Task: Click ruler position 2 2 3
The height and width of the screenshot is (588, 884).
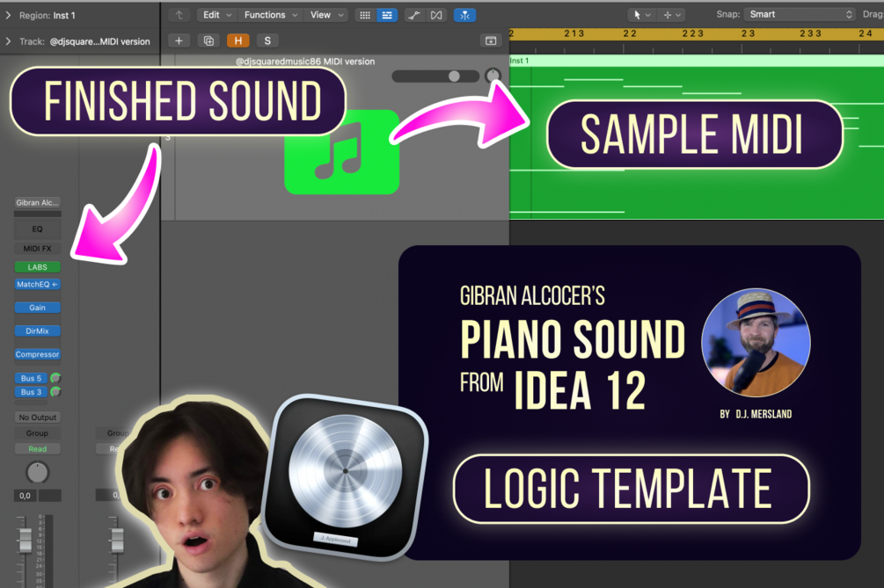Action: (693, 33)
